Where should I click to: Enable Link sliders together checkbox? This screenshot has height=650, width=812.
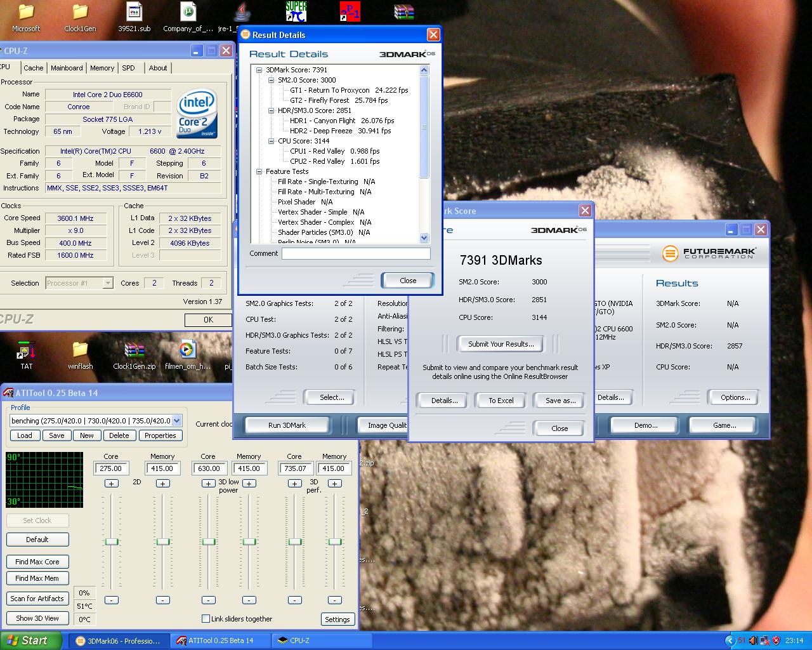pos(206,618)
